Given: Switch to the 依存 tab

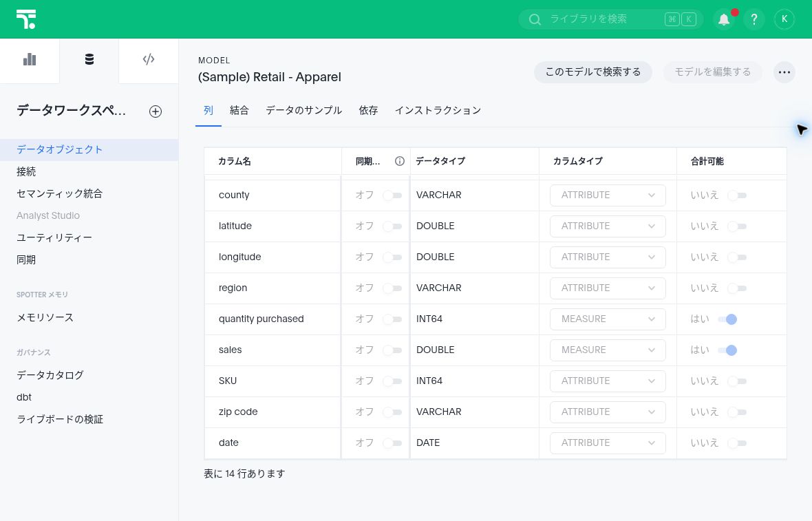Looking at the screenshot, I should (x=368, y=110).
